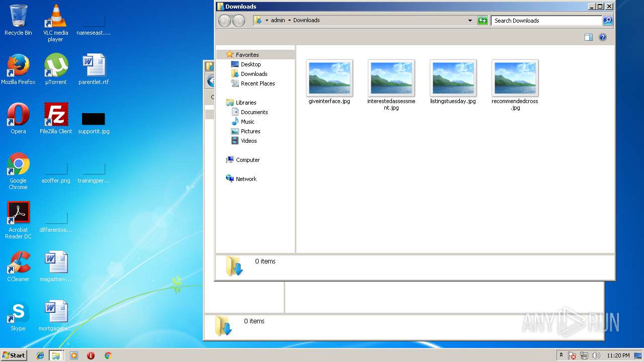Viewport: 644px width, 362px height.
Task: Open the address bar history dropdown
Action: [470, 21]
